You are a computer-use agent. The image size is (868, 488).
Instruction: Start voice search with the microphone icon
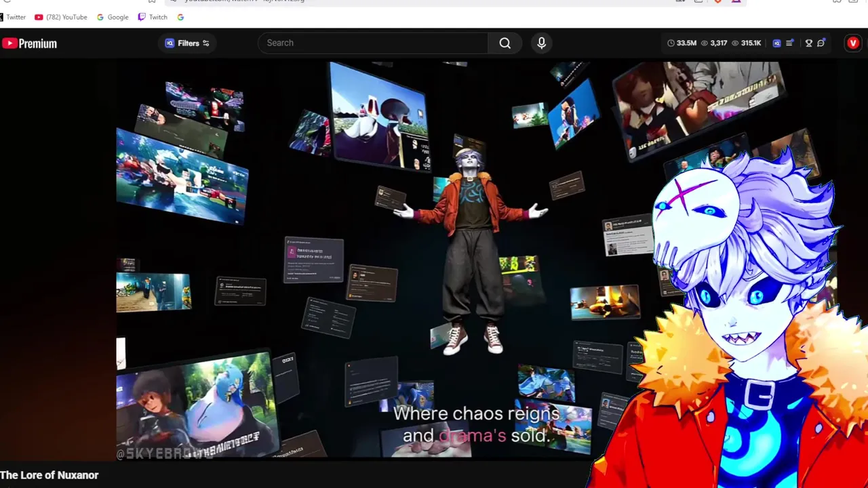[x=541, y=43]
